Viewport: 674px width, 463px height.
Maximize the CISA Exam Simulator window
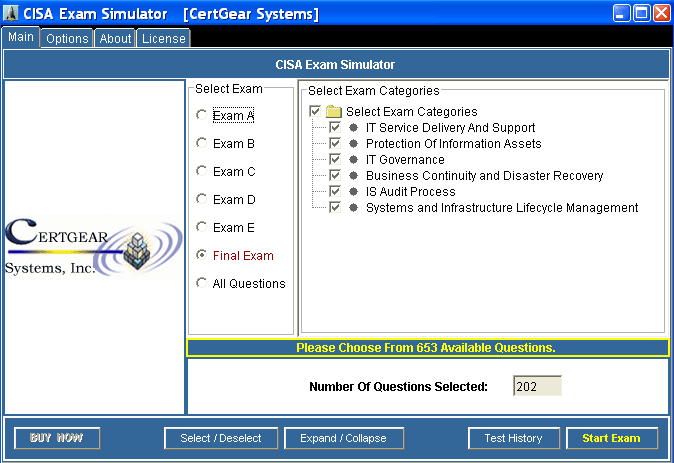coord(642,13)
